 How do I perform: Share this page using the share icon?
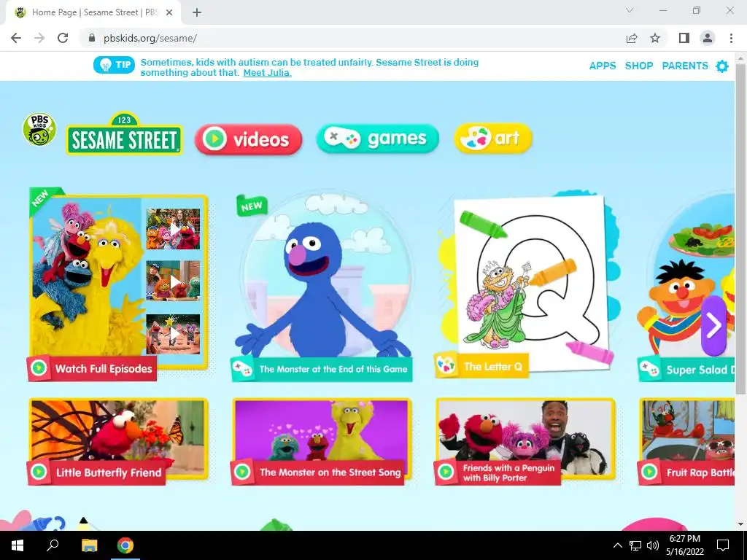point(632,38)
